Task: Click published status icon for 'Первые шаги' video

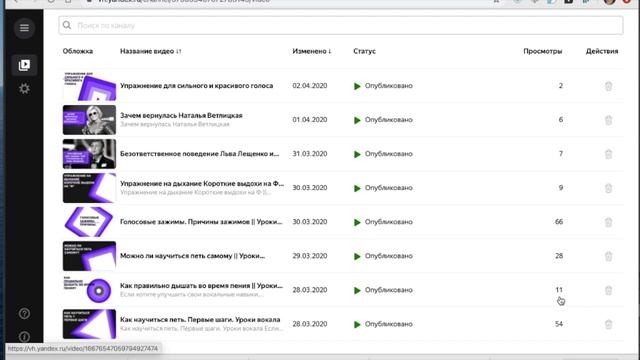Action: (357, 324)
